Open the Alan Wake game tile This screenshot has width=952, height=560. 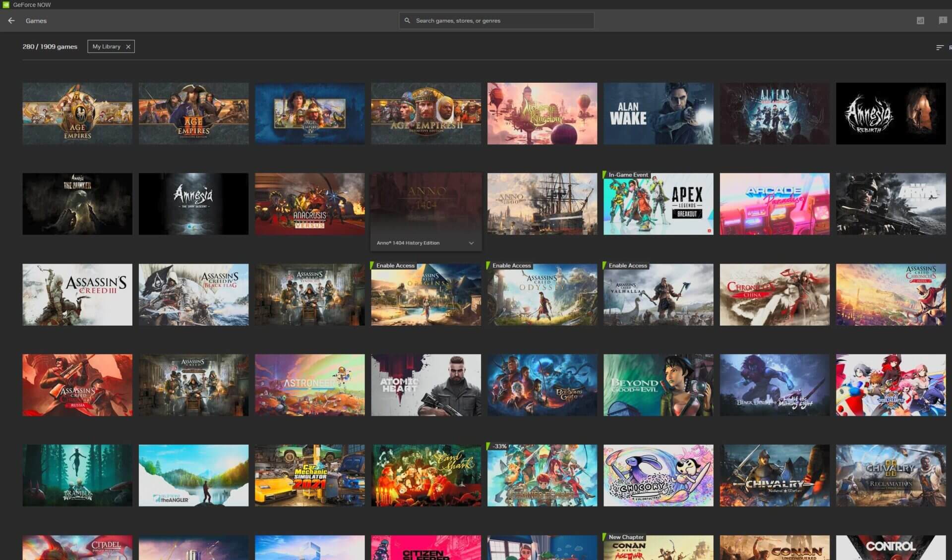(x=658, y=113)
